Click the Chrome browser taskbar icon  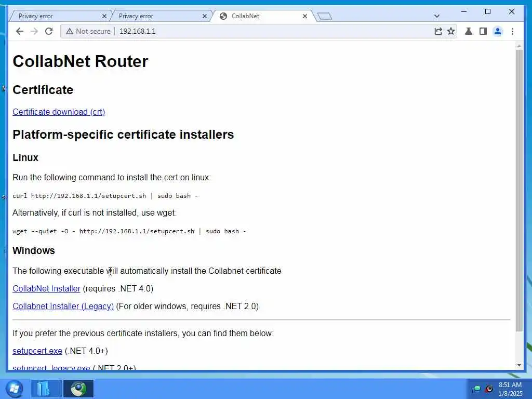[x=78, y=389]
